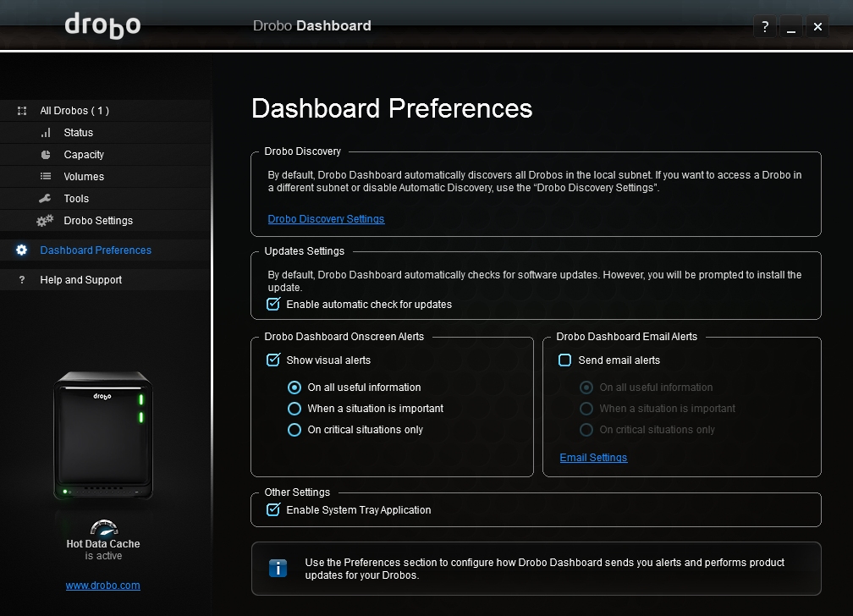
Task: Click the Drobo Settings gears icon
Action: point(45,221)
